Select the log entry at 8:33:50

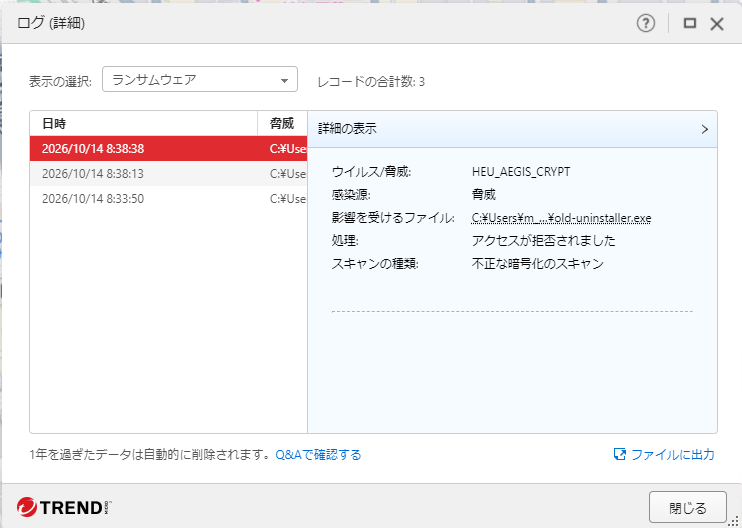pyautogui.click(x=168, y=199)
